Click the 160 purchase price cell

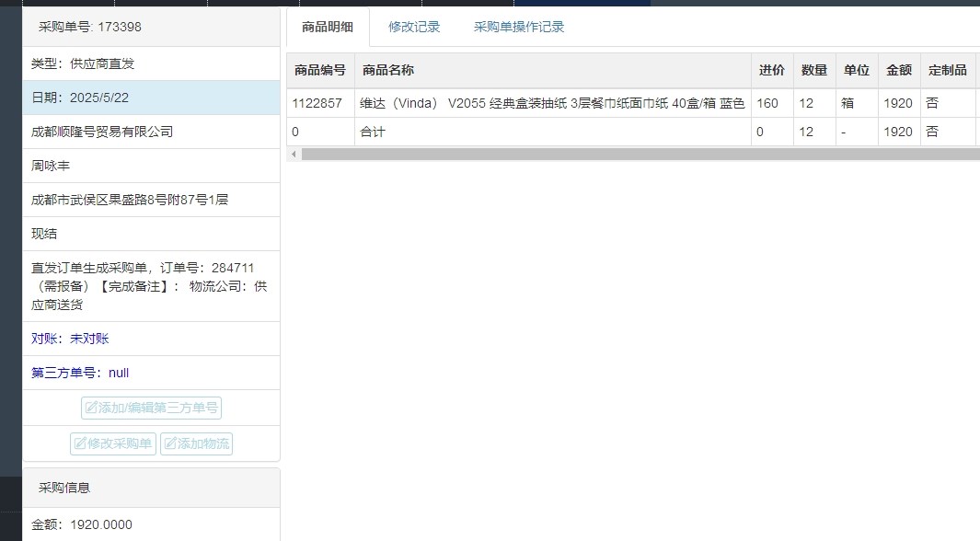(772, 103)
